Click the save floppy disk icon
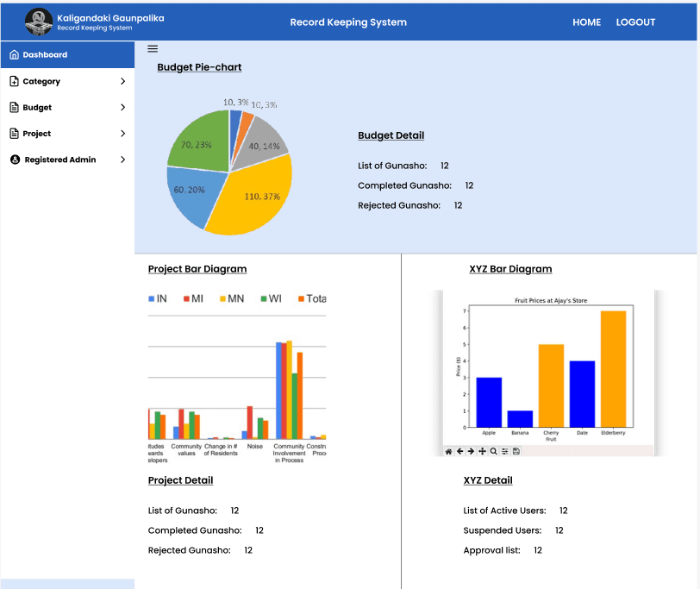700x589 pixels. click(516, 451)
